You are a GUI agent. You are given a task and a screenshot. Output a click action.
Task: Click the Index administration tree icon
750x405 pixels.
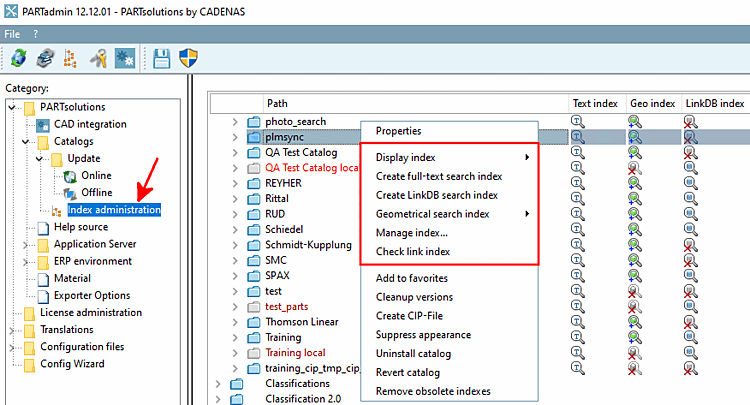point(57,211)
